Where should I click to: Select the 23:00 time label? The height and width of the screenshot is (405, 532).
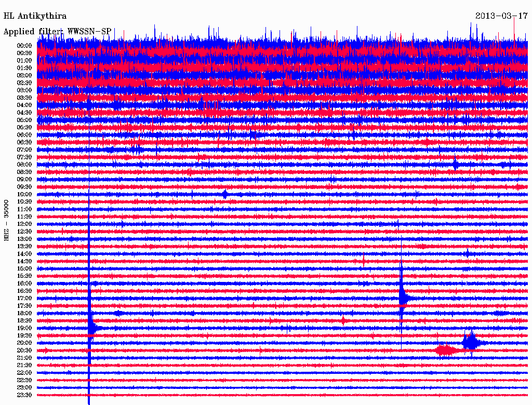(24, 388)
